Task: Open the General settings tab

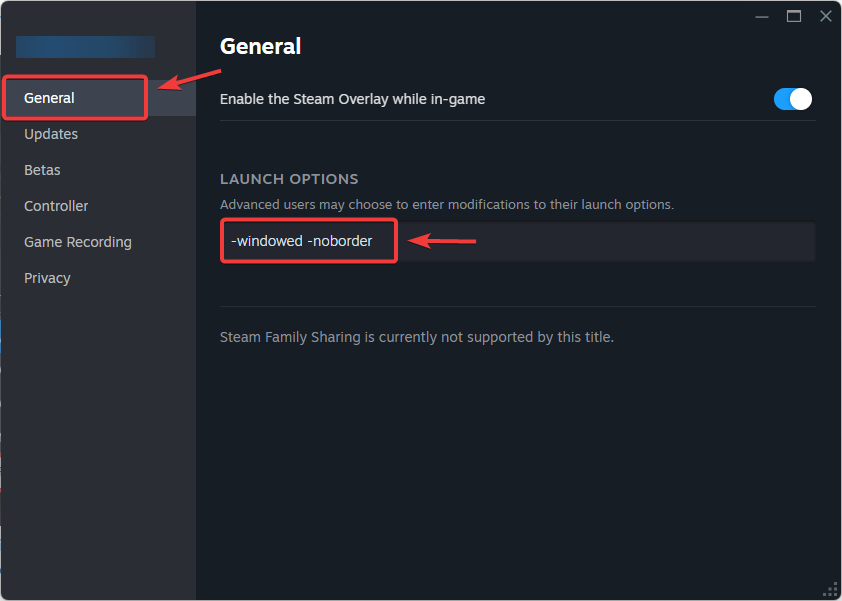Action: [50, 98]
